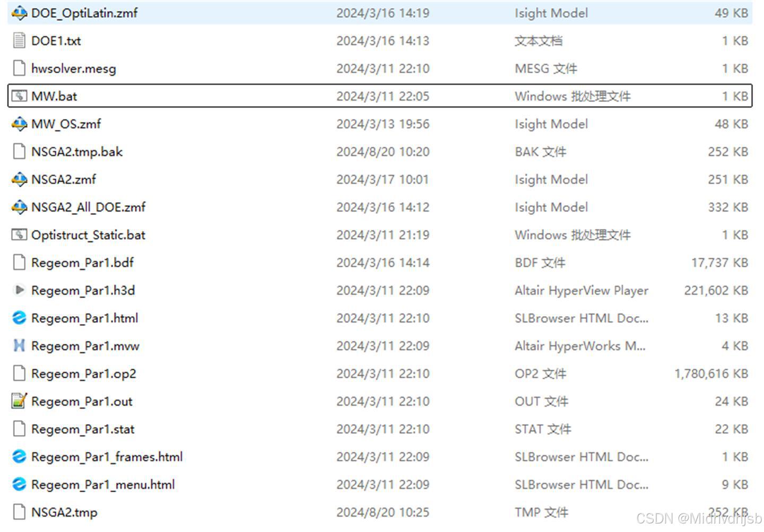Select the hwsolver.mesg filename

[73, 68]
